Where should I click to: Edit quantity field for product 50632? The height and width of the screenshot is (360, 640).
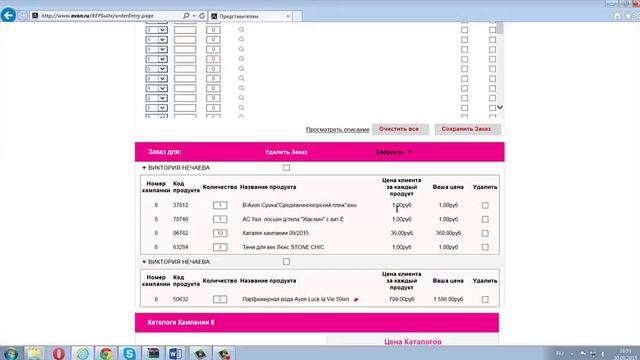220,299
